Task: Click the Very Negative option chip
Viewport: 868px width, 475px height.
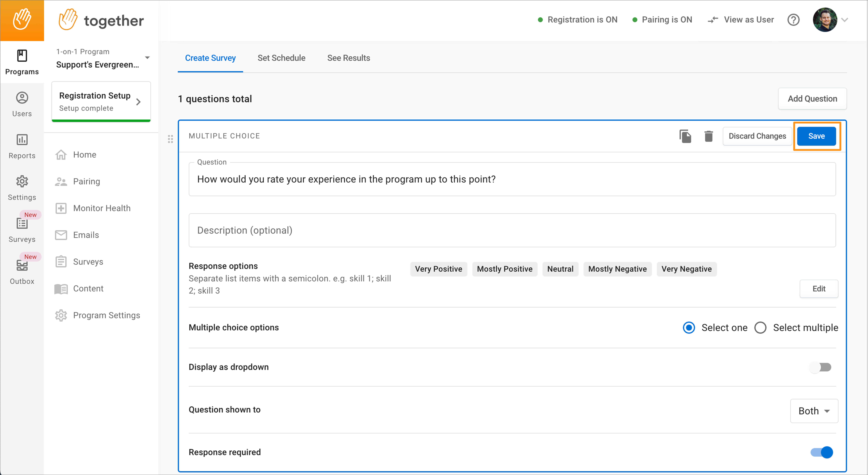Action: point(686,269)
